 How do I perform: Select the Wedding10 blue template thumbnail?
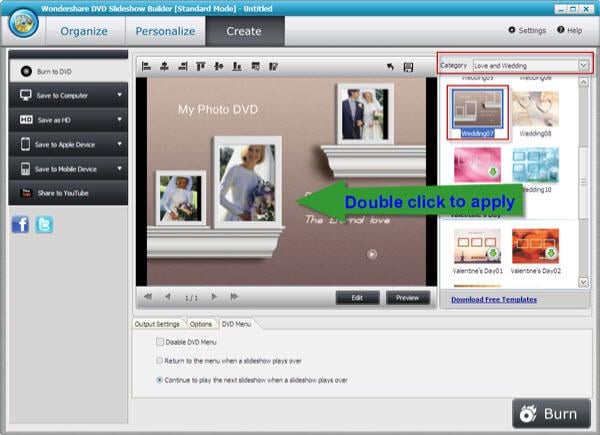(535, 165)
